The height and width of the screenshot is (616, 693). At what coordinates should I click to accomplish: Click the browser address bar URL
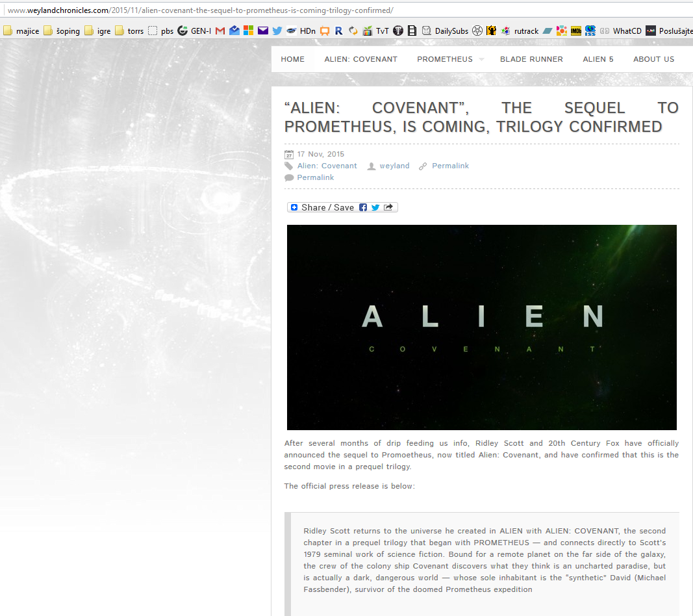(x=201, y=10)
